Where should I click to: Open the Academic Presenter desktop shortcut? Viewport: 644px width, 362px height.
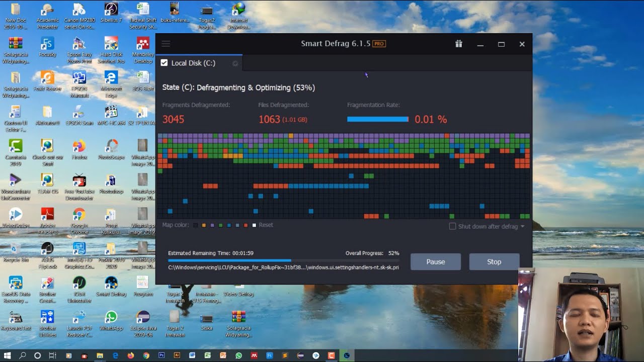[47, 16]
